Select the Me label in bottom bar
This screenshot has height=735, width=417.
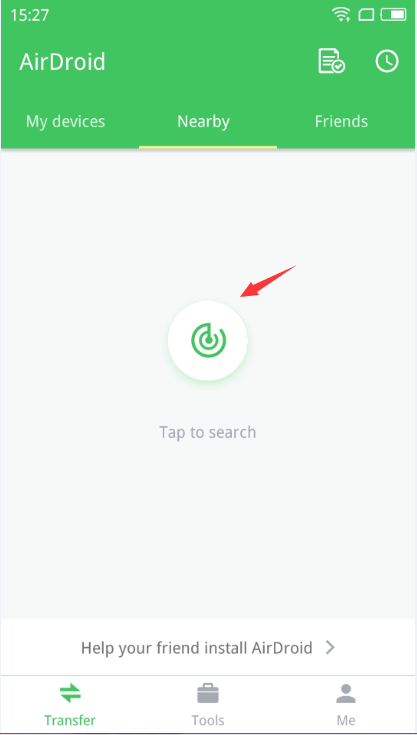346,720
